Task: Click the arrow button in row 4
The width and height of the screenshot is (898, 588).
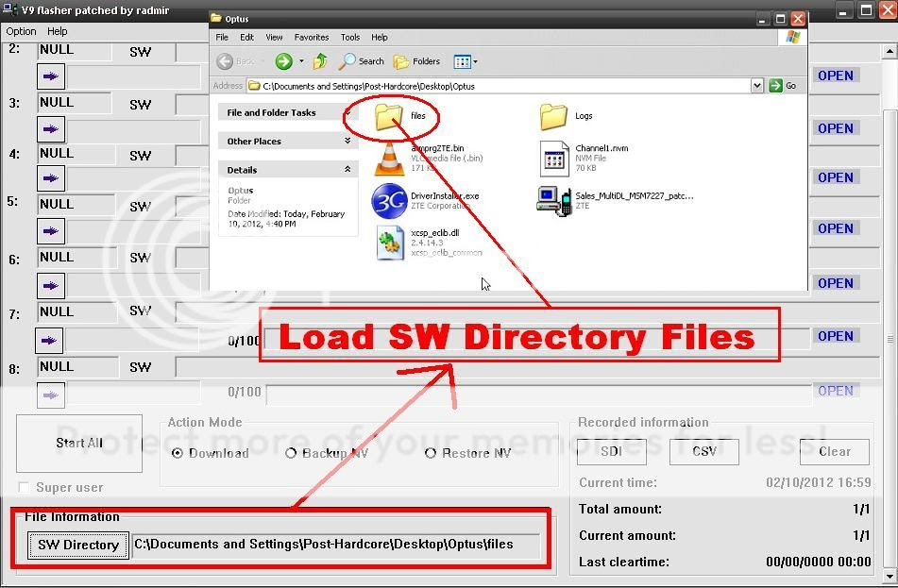Action: (x=51, y=178)
